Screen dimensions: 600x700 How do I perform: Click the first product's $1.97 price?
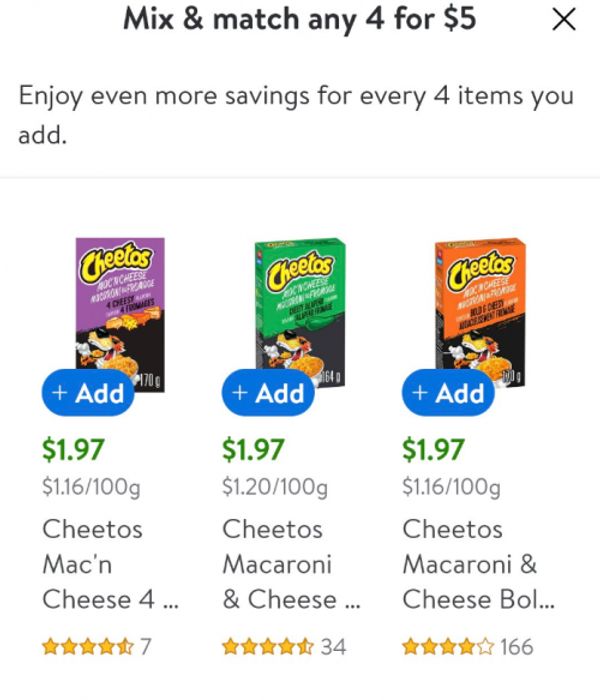[x=72, y=450]
